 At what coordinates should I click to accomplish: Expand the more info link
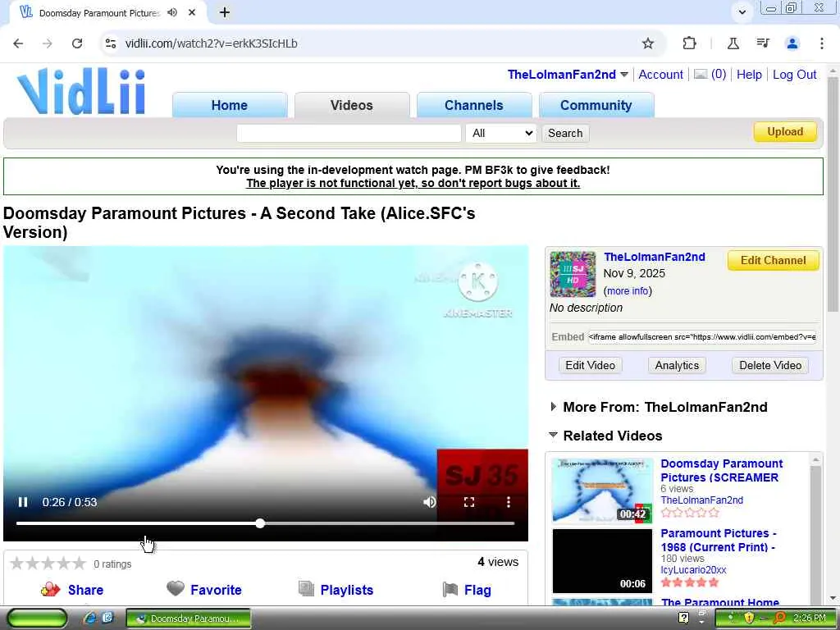pos(628,291)
